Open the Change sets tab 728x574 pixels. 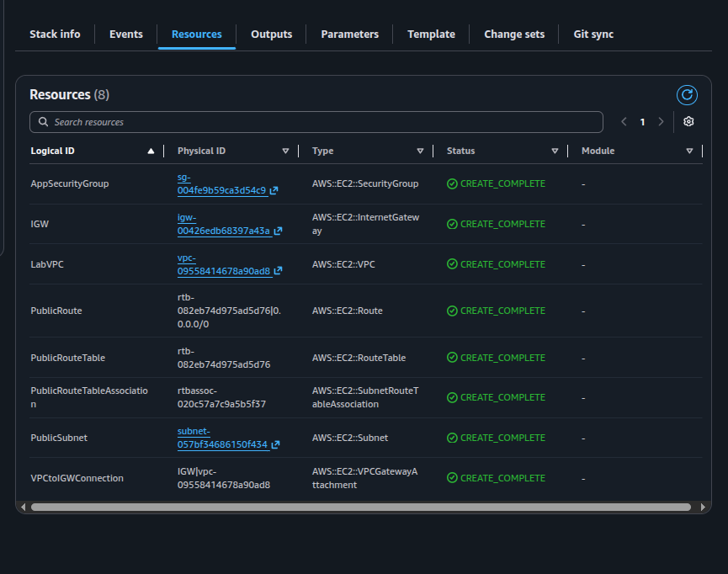[514, 35]
